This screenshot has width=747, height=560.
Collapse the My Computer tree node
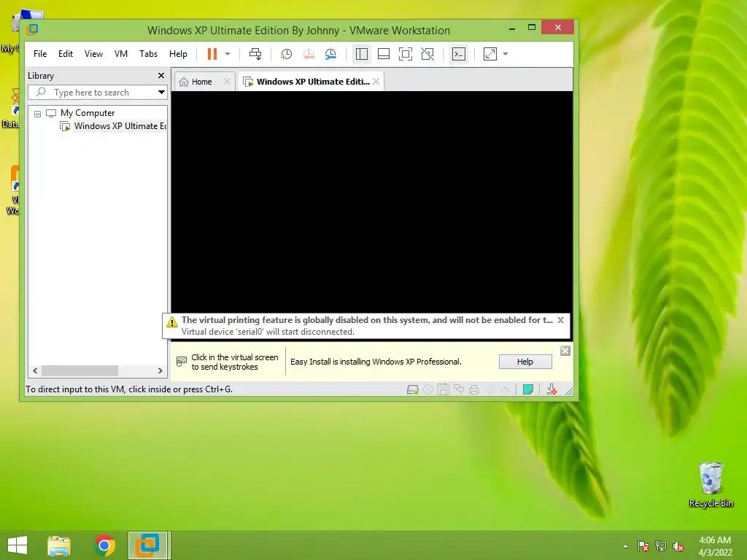point(37,114)
